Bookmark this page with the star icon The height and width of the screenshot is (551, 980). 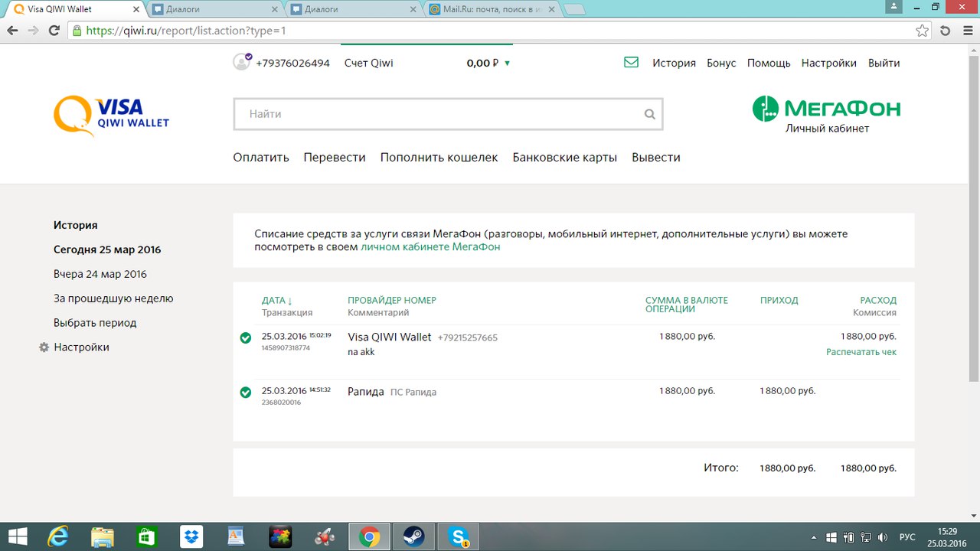point(923,31)
